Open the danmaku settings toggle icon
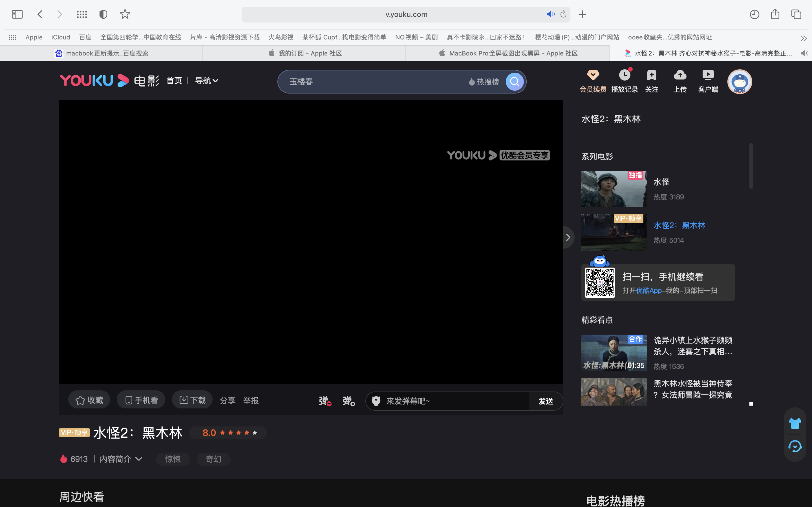 pyautogui.click(x=348, y=401)
